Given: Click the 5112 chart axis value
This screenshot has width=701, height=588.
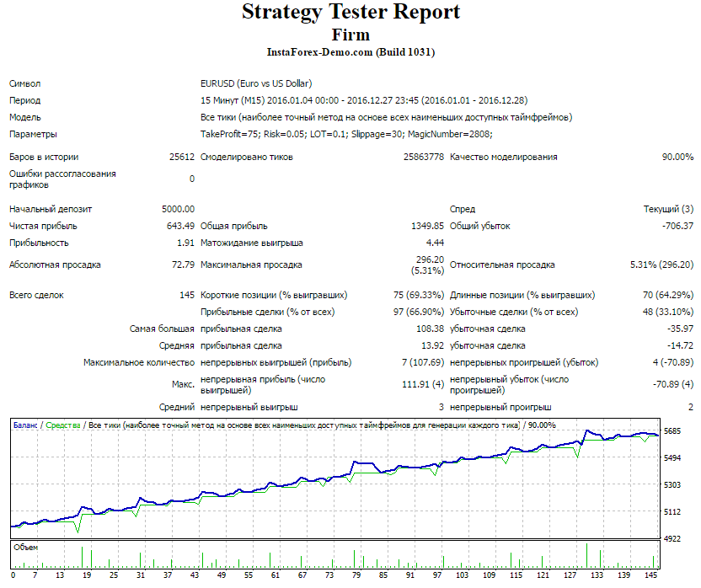Looking at the screenshot, I should click(x=672, y=512).
